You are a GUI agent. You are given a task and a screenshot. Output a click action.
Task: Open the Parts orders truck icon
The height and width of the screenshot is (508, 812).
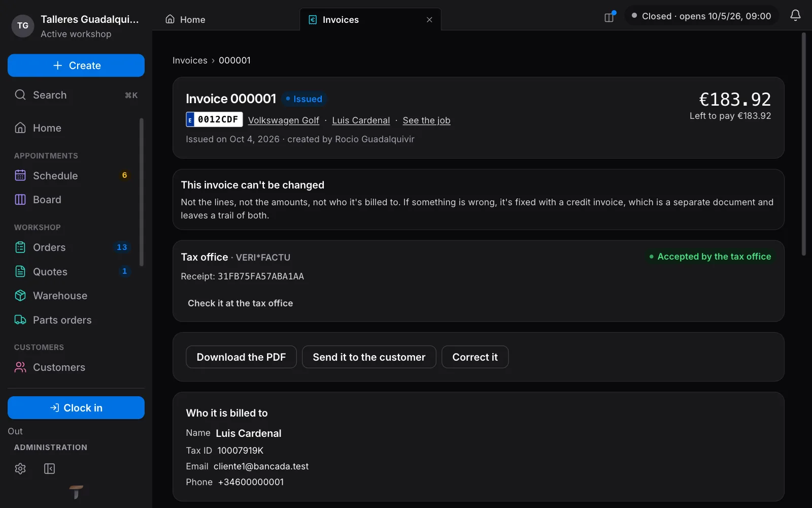click(20, 320)
